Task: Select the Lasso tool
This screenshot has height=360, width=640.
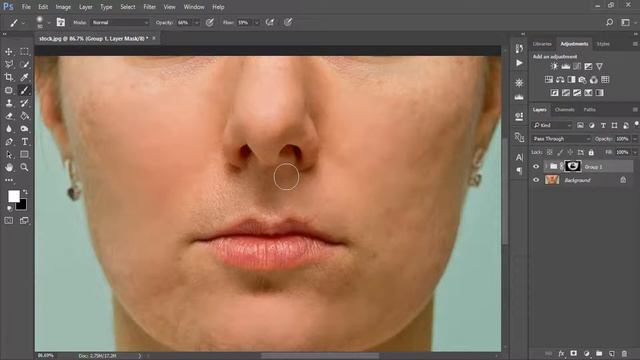Action: 9,64
